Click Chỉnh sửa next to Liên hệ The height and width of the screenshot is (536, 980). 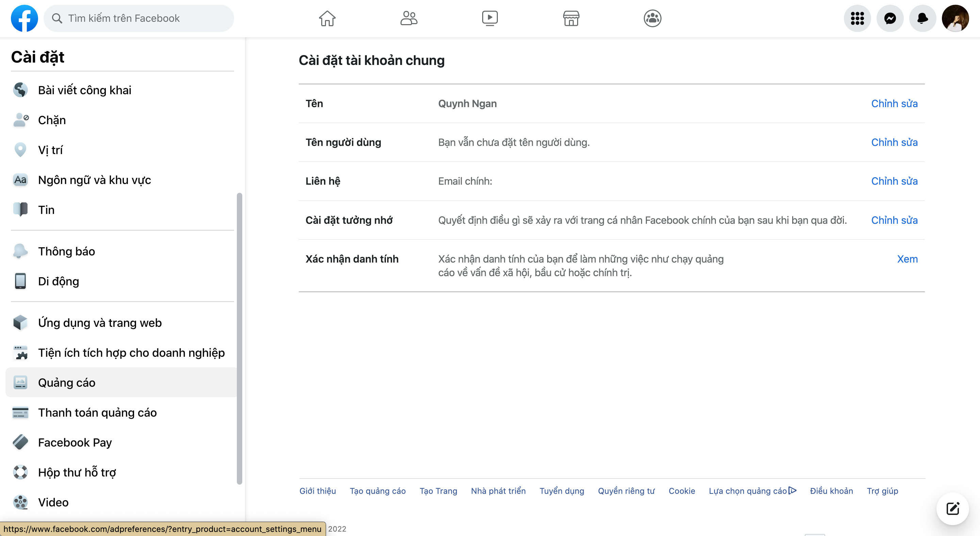click(894, 181)
